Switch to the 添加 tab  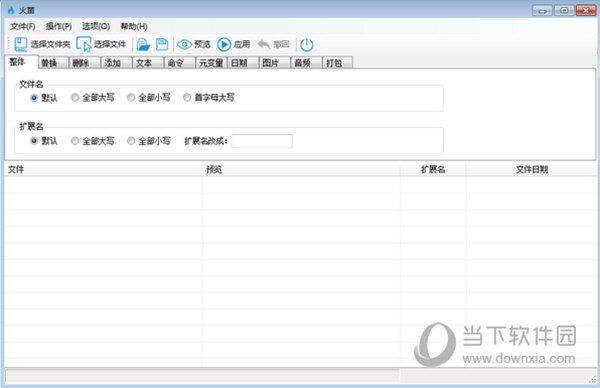[x=116, y=63]
